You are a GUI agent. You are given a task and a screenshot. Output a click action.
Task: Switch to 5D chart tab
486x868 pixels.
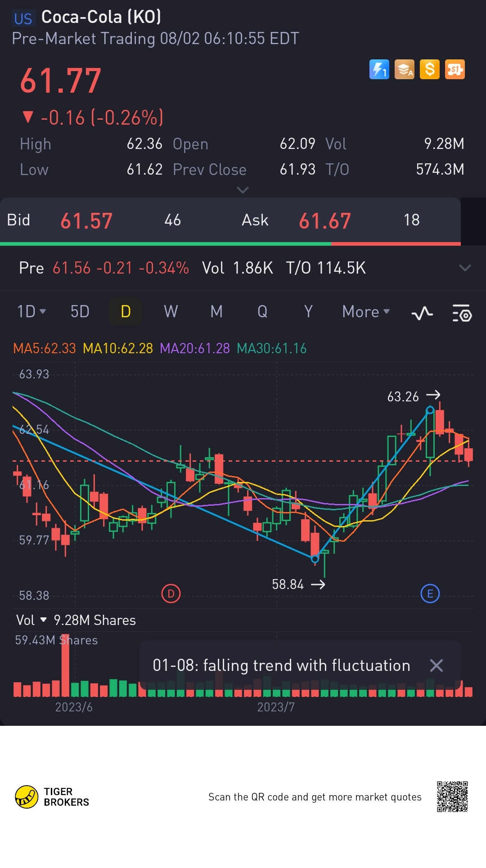coord(80,311)
